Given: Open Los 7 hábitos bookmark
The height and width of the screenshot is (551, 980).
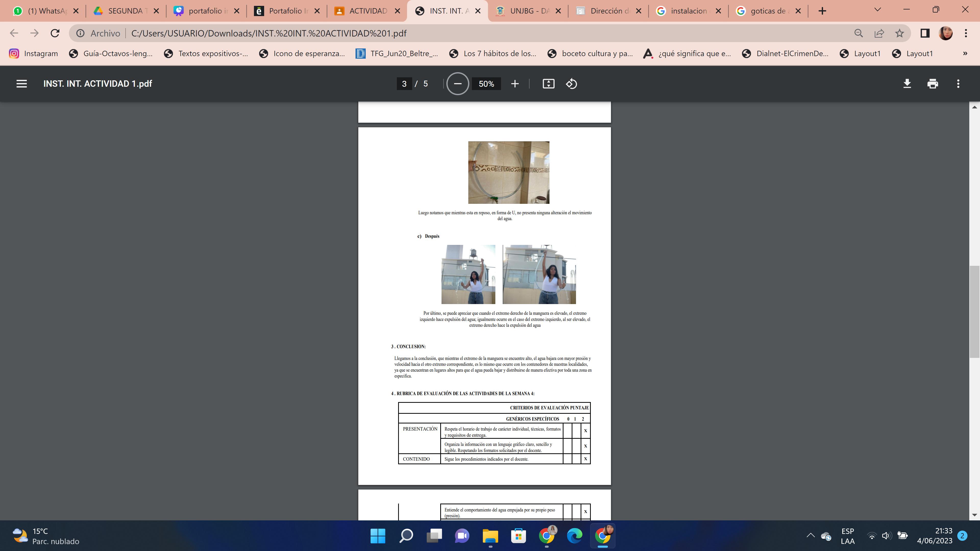Looking at the screenshot, I should [493, 54].
